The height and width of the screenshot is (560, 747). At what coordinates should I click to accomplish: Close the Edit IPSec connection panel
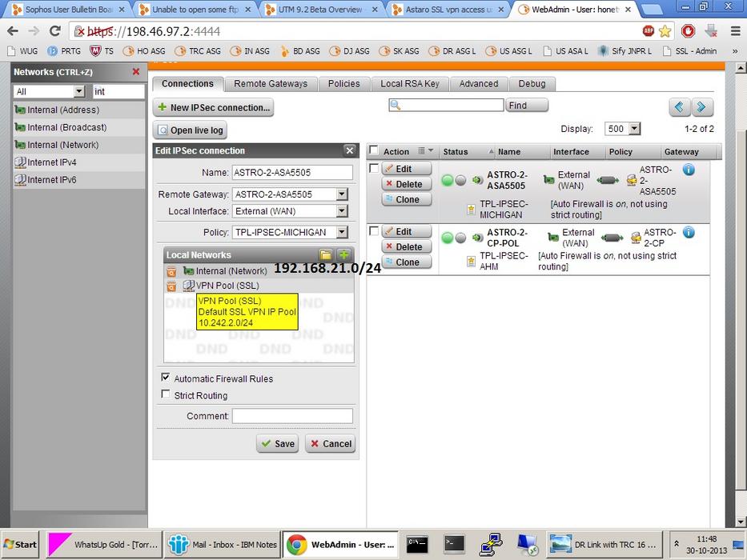(x=350, y=150)
